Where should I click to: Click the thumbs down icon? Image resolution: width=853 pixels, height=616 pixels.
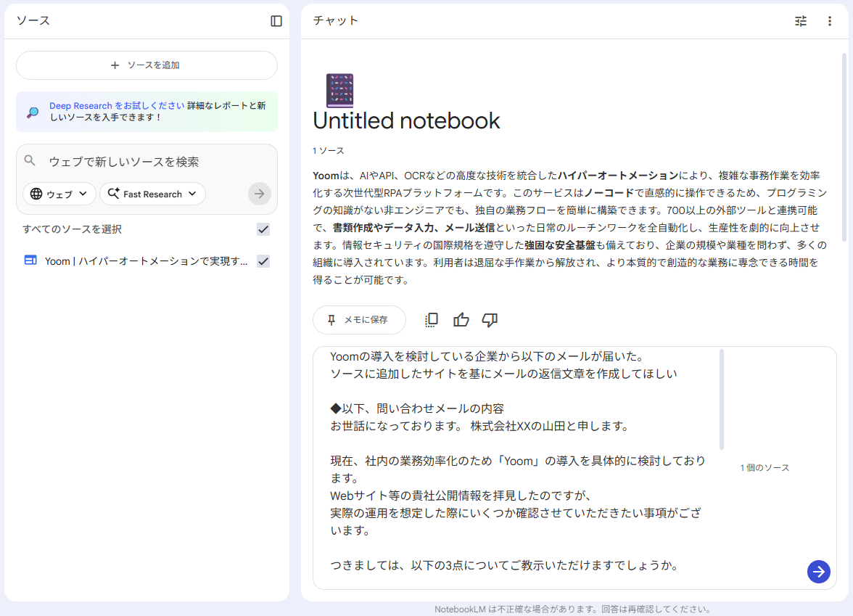tap(490, 320)
